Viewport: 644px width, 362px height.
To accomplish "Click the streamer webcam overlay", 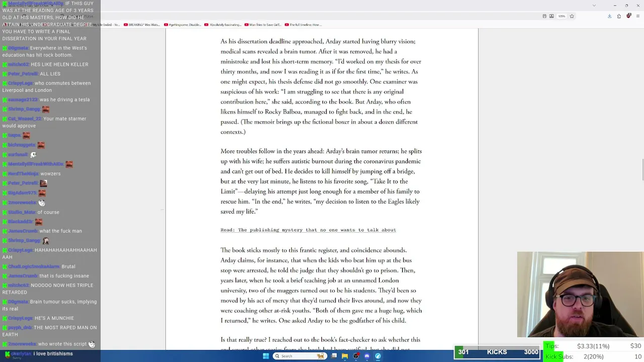I will [580, 294].
